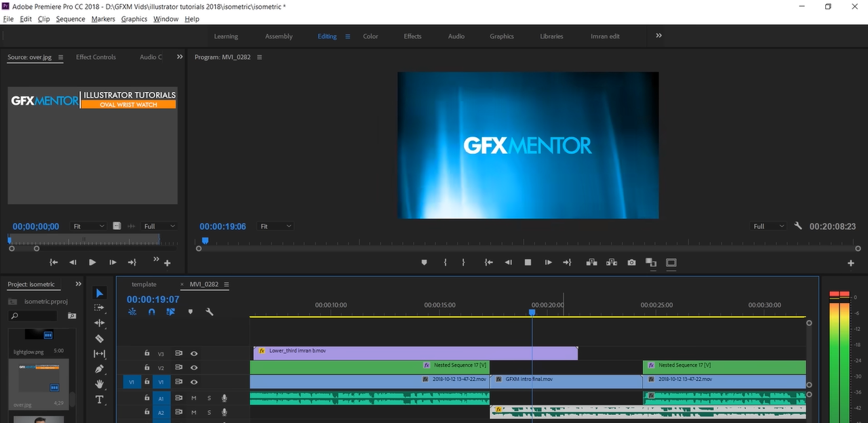Go to Out point in Program monitor
Image resolution: width=868 pixels, height=423 pixels.
point(568,262)
